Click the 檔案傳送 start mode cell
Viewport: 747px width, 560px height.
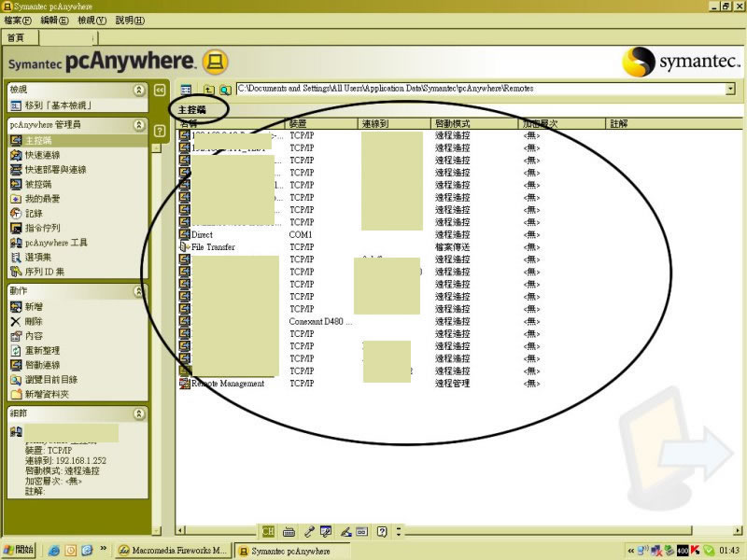(452, 247)
